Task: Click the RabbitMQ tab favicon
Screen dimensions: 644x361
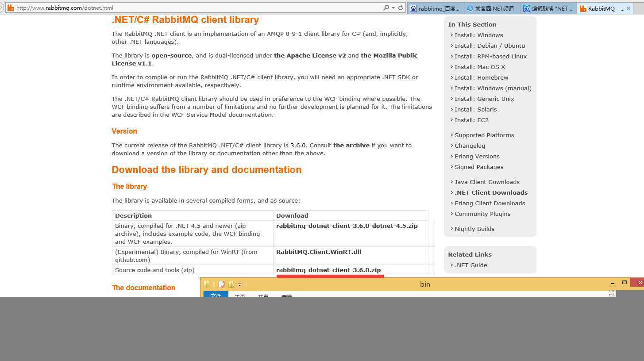Action: point(583,8)
